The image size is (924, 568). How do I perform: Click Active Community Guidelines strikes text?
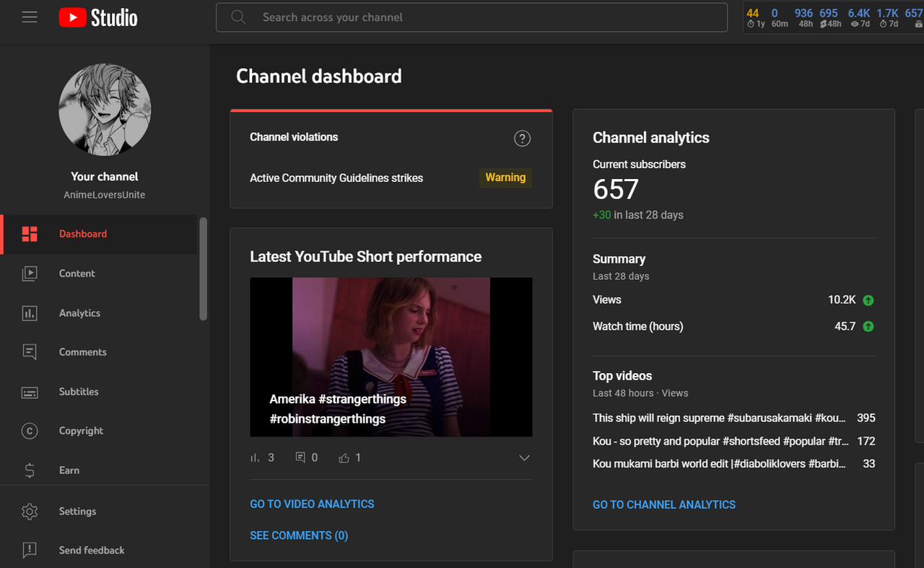point(336,178)
